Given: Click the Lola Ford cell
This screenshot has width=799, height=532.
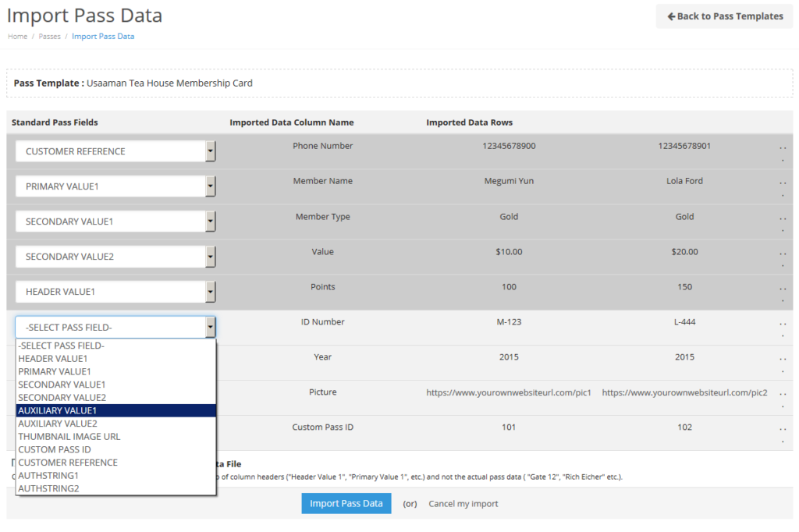Looking at the screenshot, I should (684, 181).
